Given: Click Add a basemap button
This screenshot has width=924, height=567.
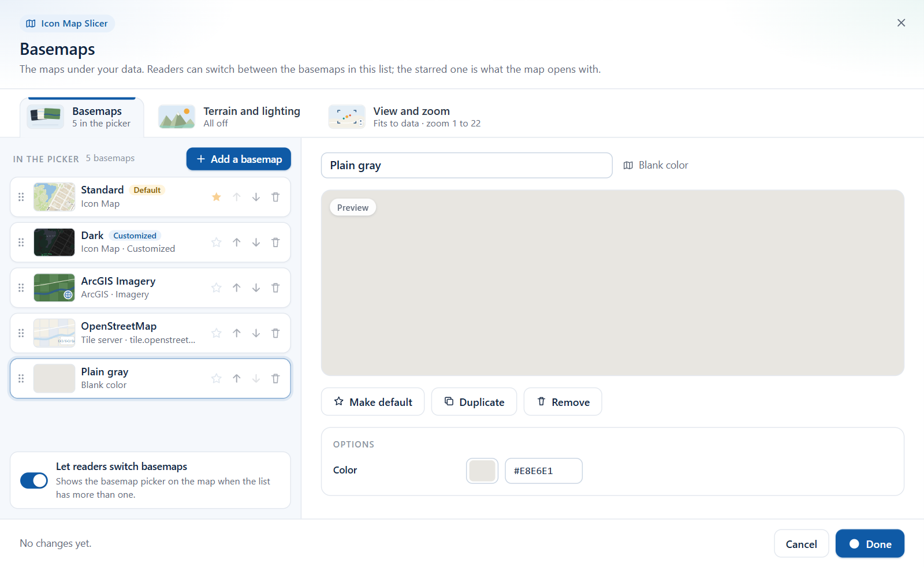Looking at the screenshot, I should tap(239, 159).
